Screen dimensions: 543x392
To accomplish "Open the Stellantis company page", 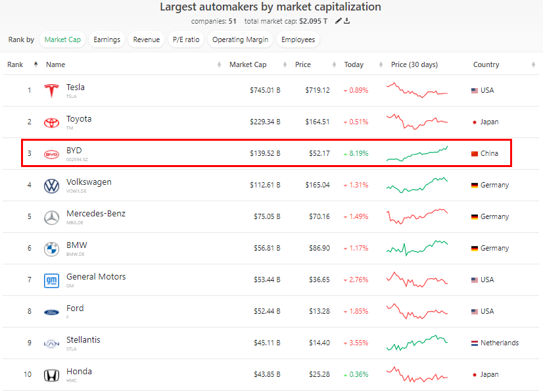I will 83,340.
